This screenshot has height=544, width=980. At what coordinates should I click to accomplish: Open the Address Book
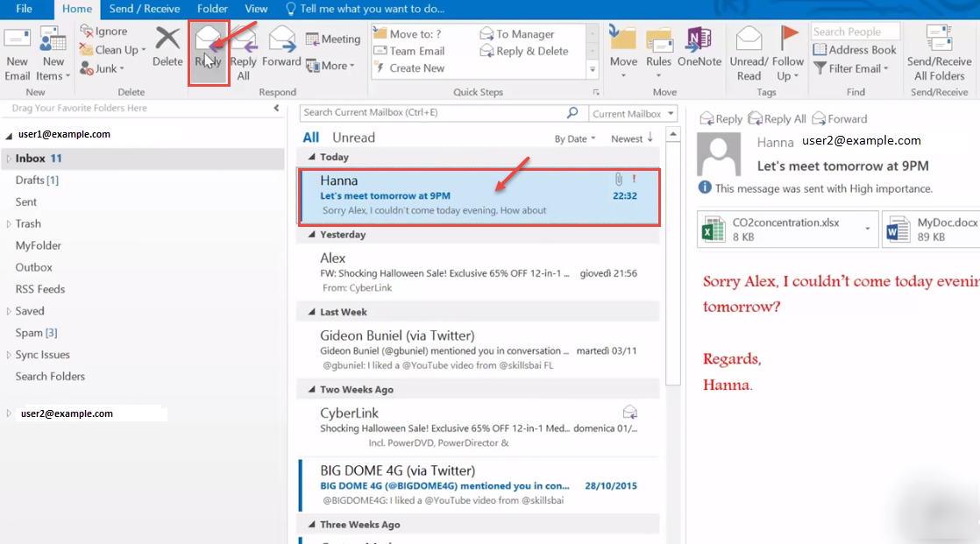tap(855, 50)
